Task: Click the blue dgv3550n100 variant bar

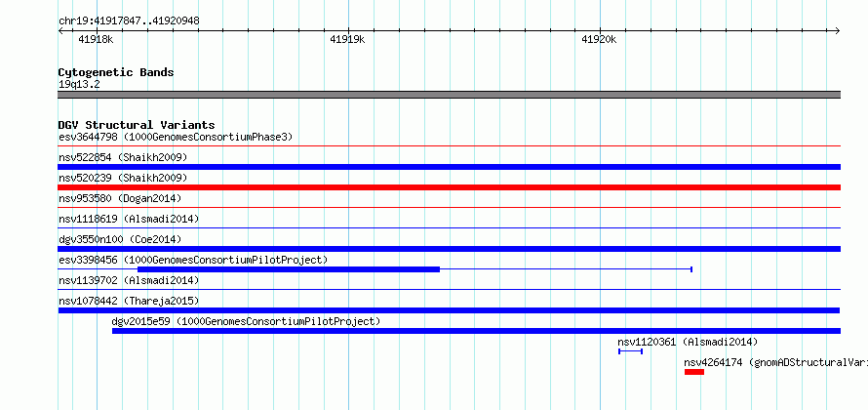Action: pos(449,249)
